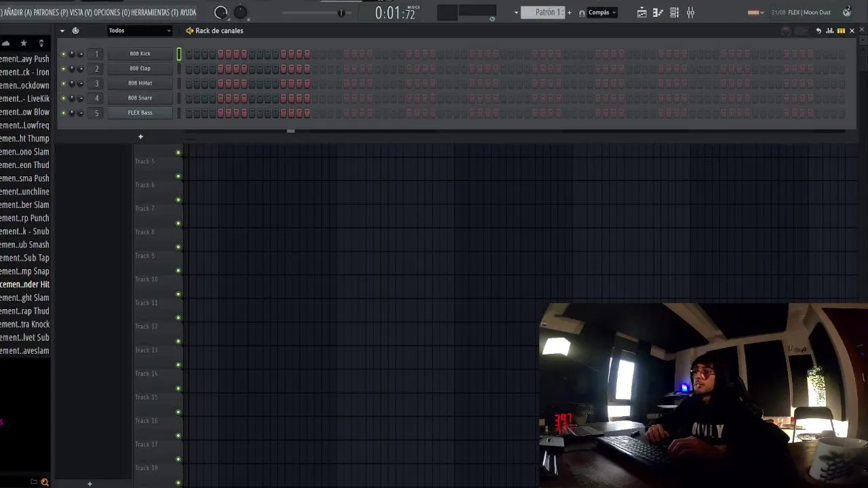This screenshot has height=488, width=868.
Task: Toggle the yellow step sequencer view icon
Action: point(841,30)
